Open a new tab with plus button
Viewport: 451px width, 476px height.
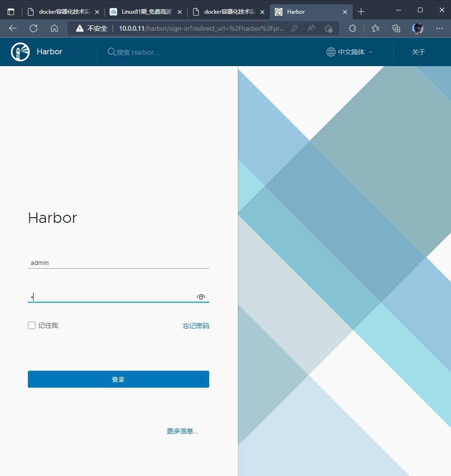[361, 12]
